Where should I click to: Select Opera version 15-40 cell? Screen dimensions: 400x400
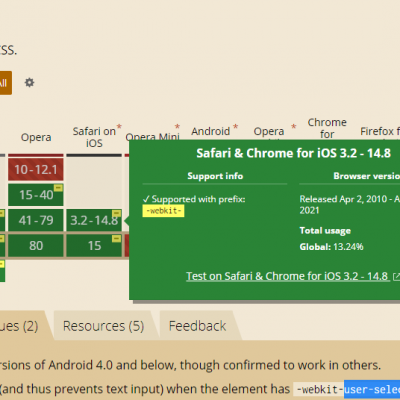pyautogui.click(x=36, y=195)
